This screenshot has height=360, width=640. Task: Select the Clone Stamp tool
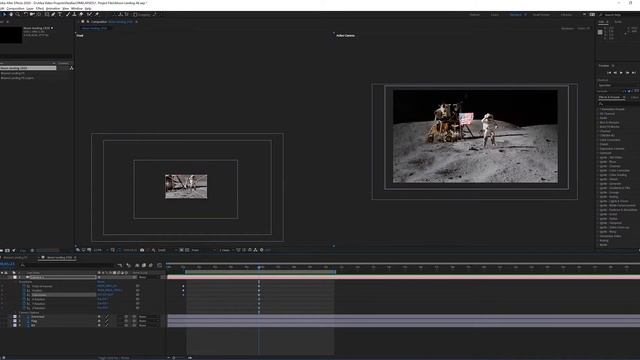(x=74, y=14)
